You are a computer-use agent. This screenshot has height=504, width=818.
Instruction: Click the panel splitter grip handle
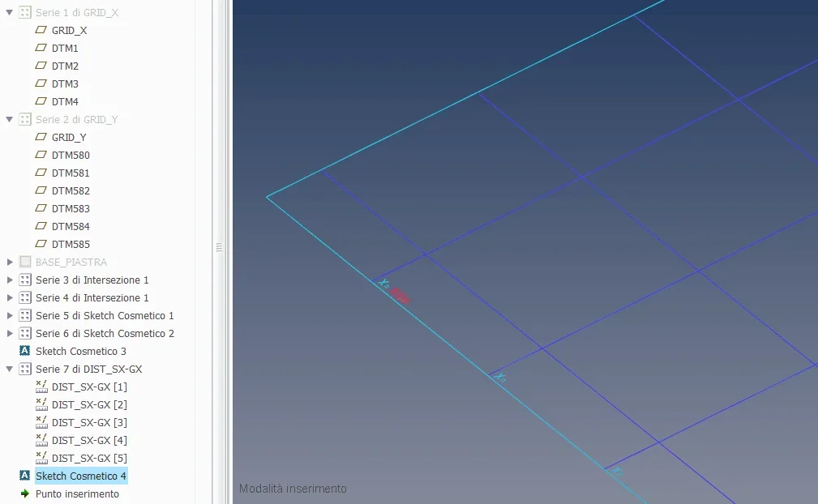tap(219, 248)
